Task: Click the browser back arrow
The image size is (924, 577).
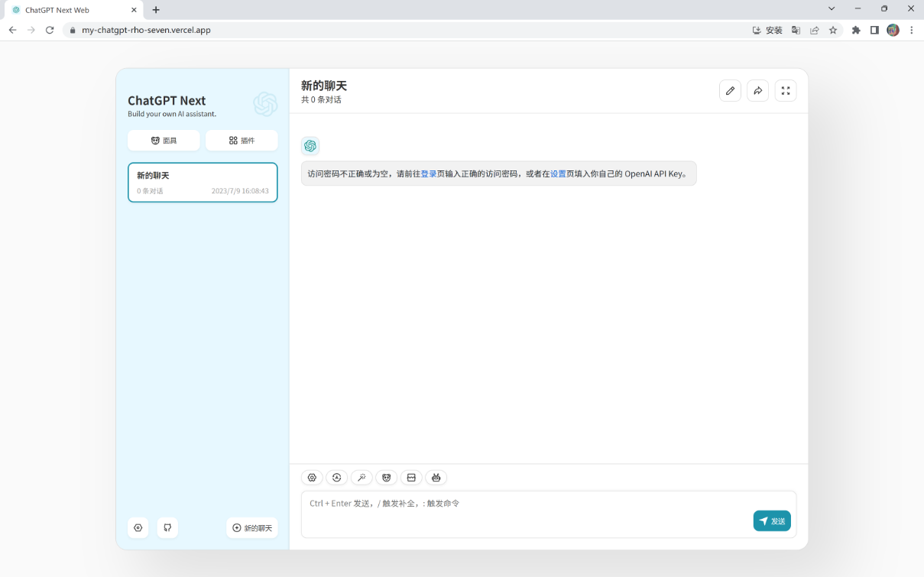Action: pos(12,30)
